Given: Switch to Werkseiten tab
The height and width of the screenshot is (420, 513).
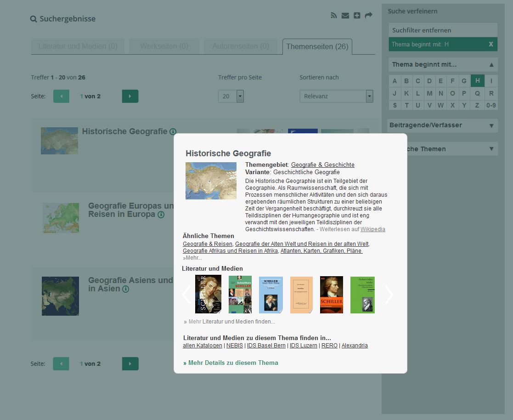Looking at the screenshot, I should click(164, 46).
